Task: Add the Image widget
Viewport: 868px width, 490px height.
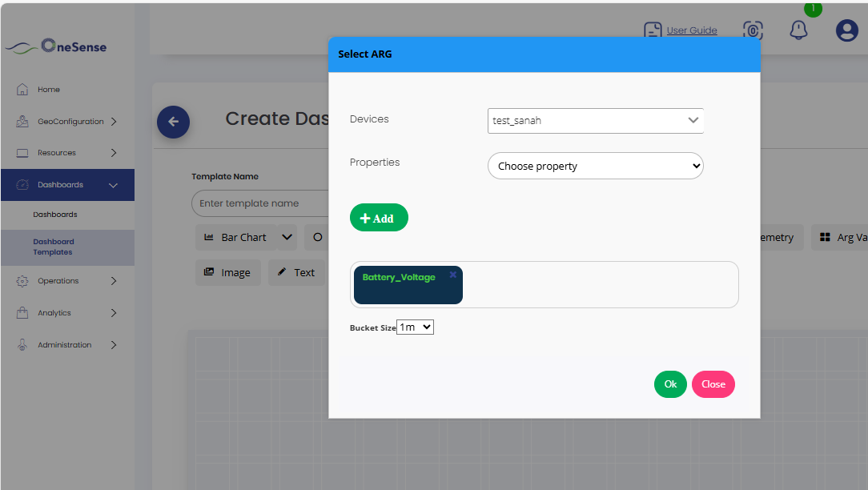Action: 227,272
